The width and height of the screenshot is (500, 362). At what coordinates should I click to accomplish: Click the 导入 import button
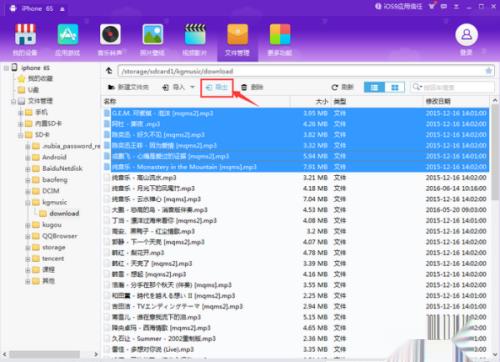174,87
